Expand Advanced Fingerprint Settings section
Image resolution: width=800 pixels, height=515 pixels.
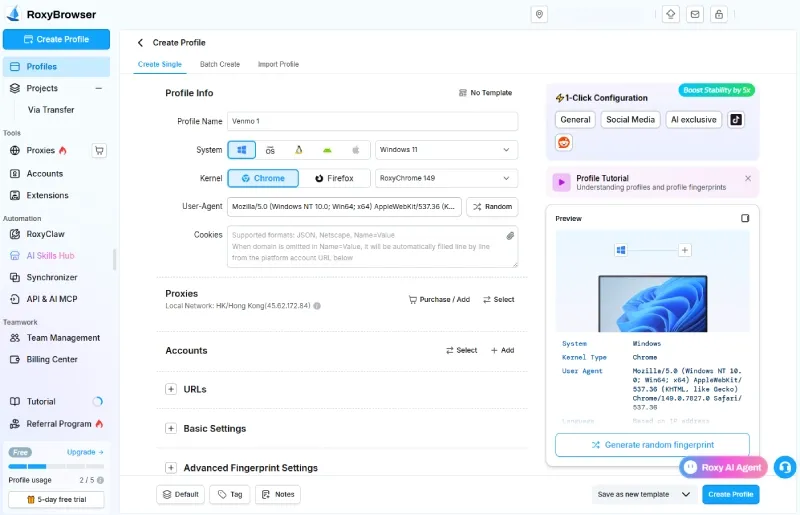[x=171, y=468]
